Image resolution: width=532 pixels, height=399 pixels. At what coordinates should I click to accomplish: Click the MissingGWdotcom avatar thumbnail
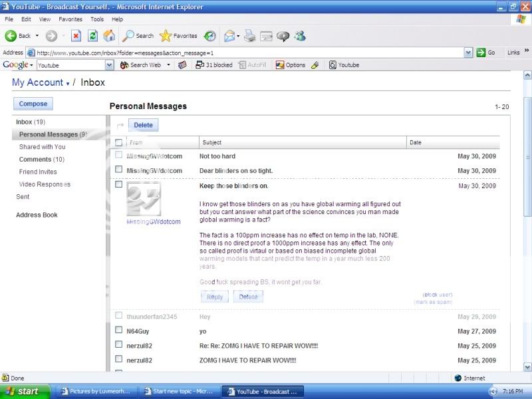coord(144,199)
